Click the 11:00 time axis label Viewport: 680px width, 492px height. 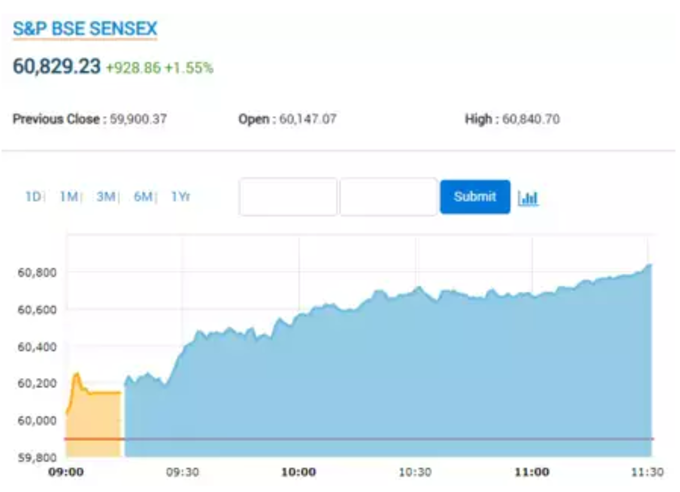pyautogui.click(x=532, y=472)
